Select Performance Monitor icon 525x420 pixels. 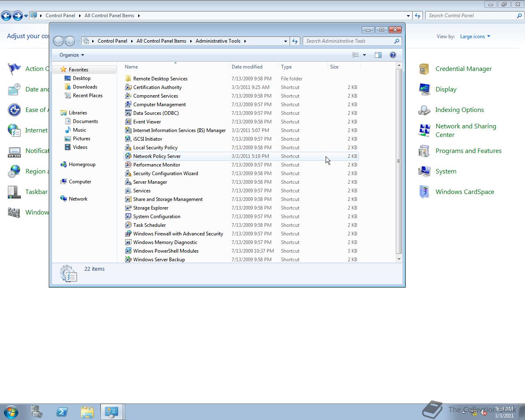128,165
